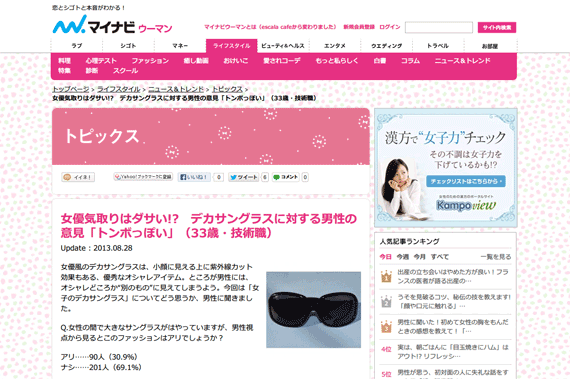The image size is (570, 379).
Task: Open ranking article うそを見破るコツ
Action: pyautogui.click(x=454, y=302)
